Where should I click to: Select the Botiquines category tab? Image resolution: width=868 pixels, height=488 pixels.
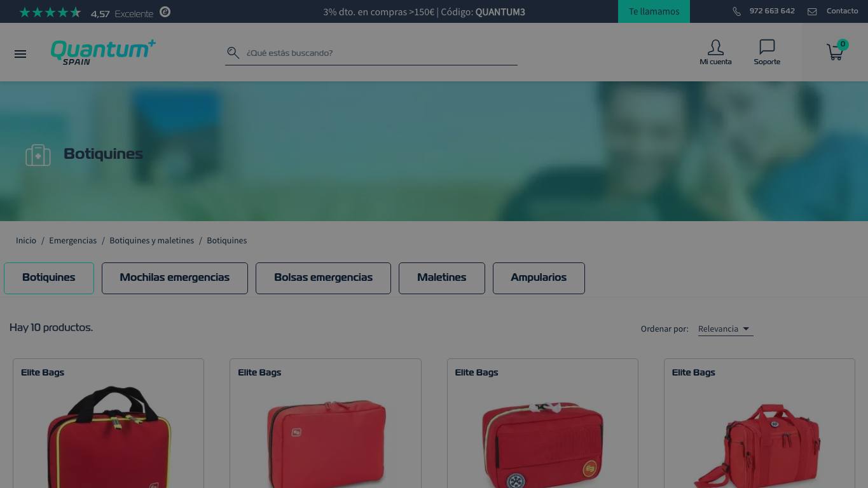point(49,278)
